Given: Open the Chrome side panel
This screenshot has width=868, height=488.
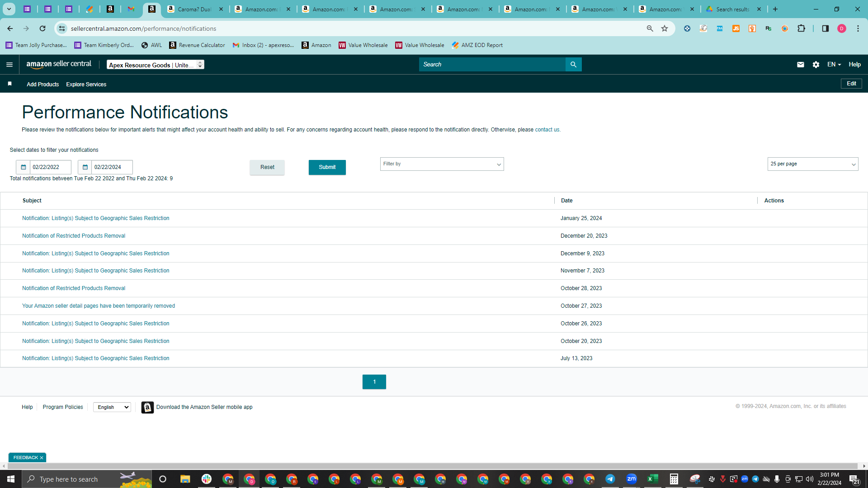Looking at the screenshot, I should click(x=825, y=28).
